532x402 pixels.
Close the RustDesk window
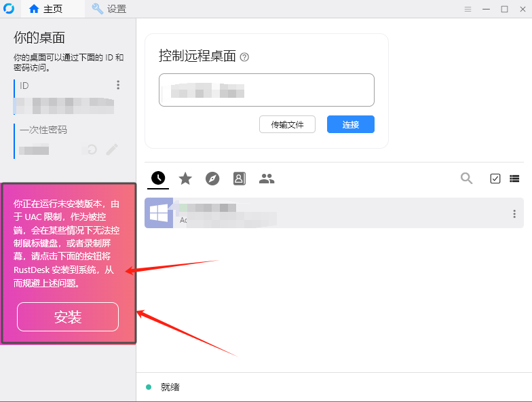coord(522,10)
